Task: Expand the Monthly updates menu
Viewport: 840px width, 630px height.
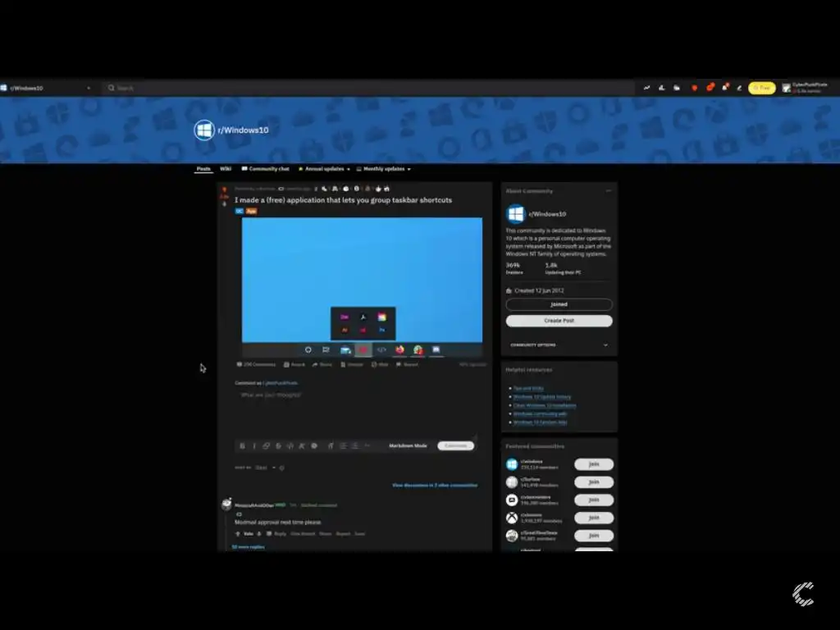Action: 384,169
